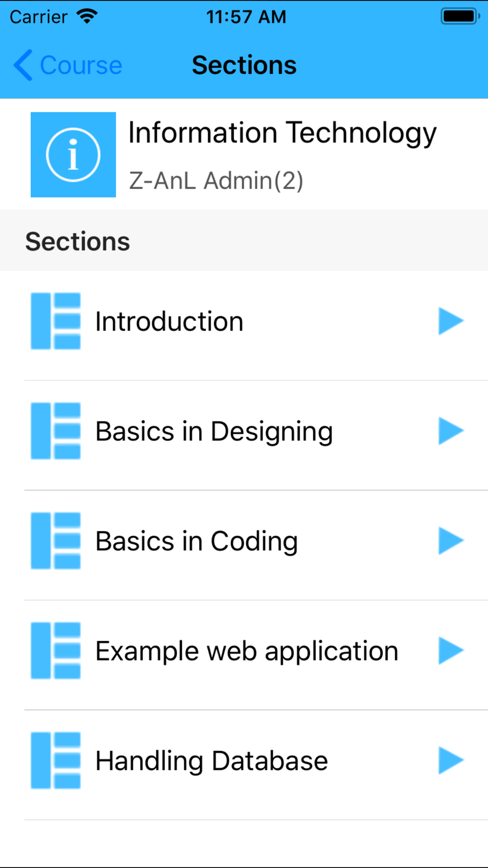488x868 pixels.
Task: Tap the battery indicator in status bar
Action: pos(460,17)
